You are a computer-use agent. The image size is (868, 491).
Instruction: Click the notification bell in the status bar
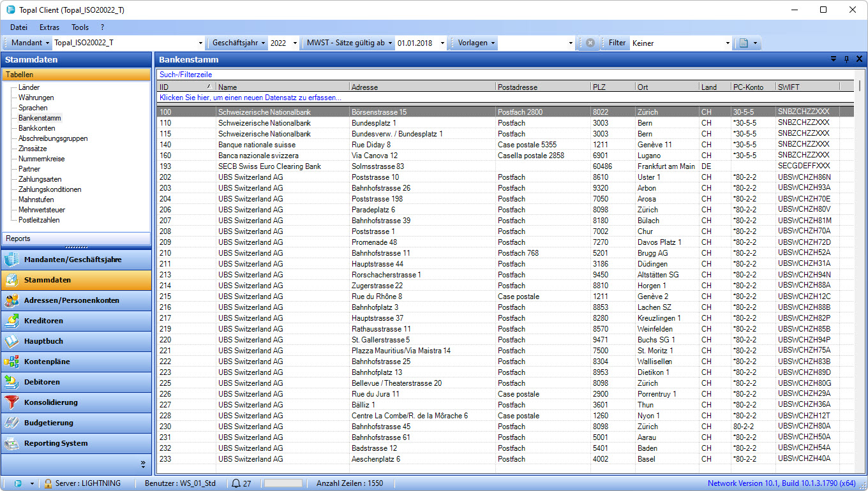point(236,483)
